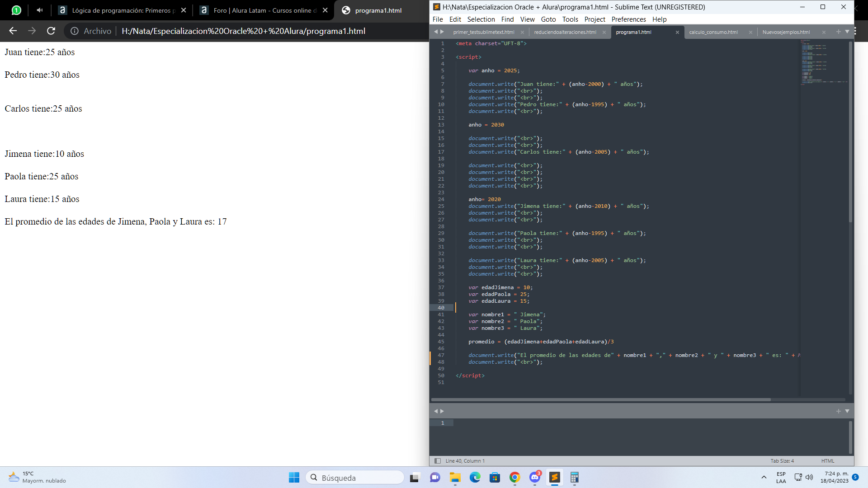Screen dimensions: 868x488
Task: Toggle the side bar icon in status bar
Action: point(437,461)
